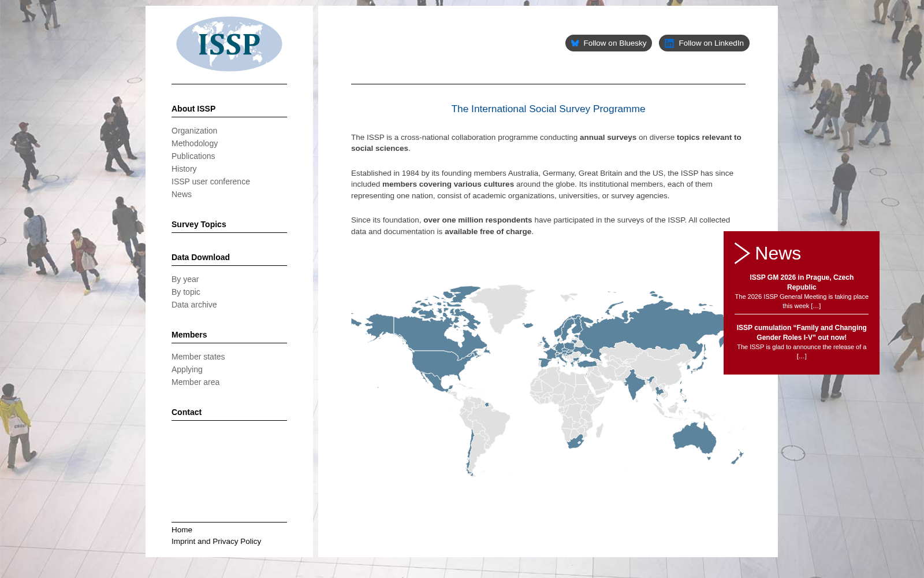Follow ISSP on Bluesky

pyautogui.click(x=609, y=43)
